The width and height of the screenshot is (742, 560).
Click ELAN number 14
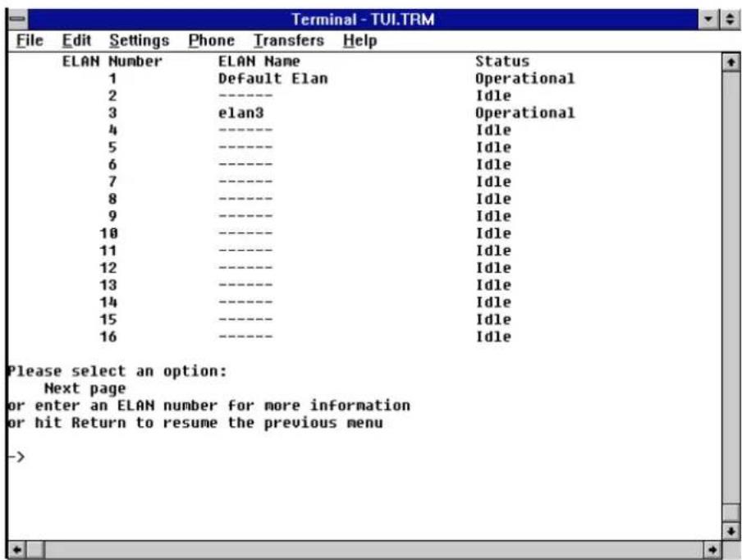(x=108, y=302)
